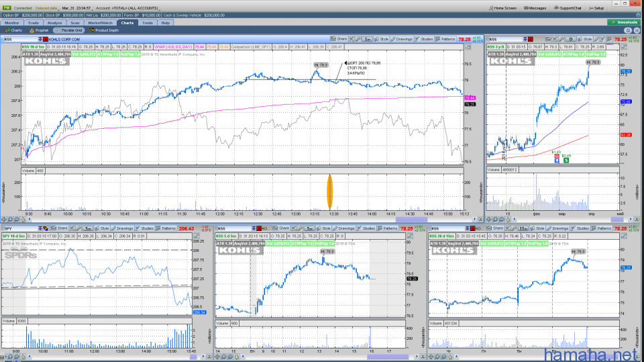
Task: Open the Account selector dropdown
Action: coord(129,8)
